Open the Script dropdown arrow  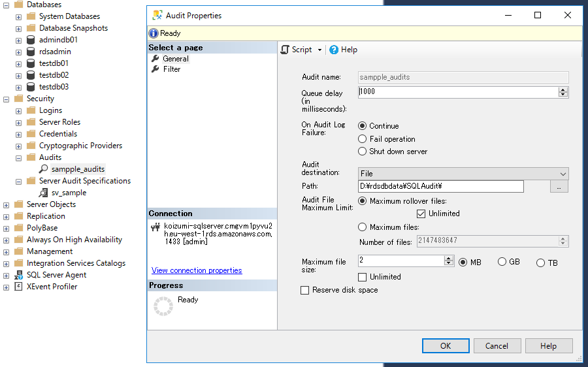319,50
